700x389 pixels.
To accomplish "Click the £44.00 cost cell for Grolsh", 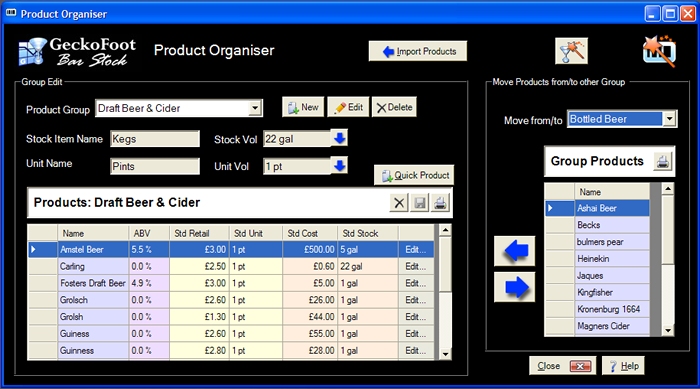I will pyautogui.click(x=310, y=317).
